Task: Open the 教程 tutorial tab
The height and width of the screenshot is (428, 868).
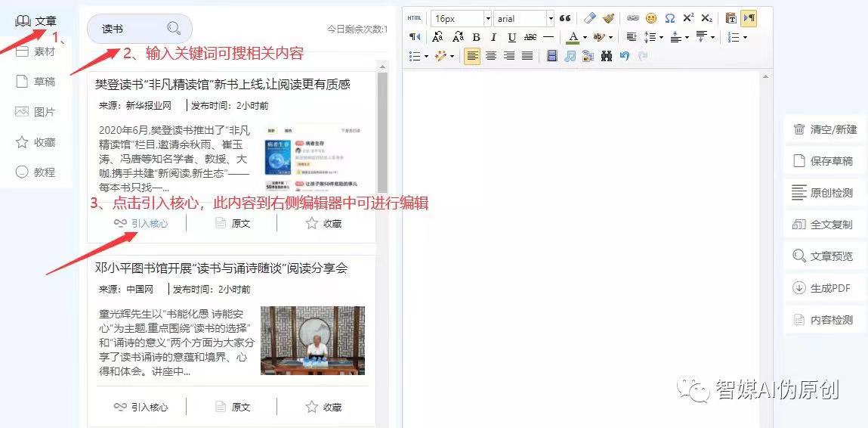Action: tap(36, 172)
